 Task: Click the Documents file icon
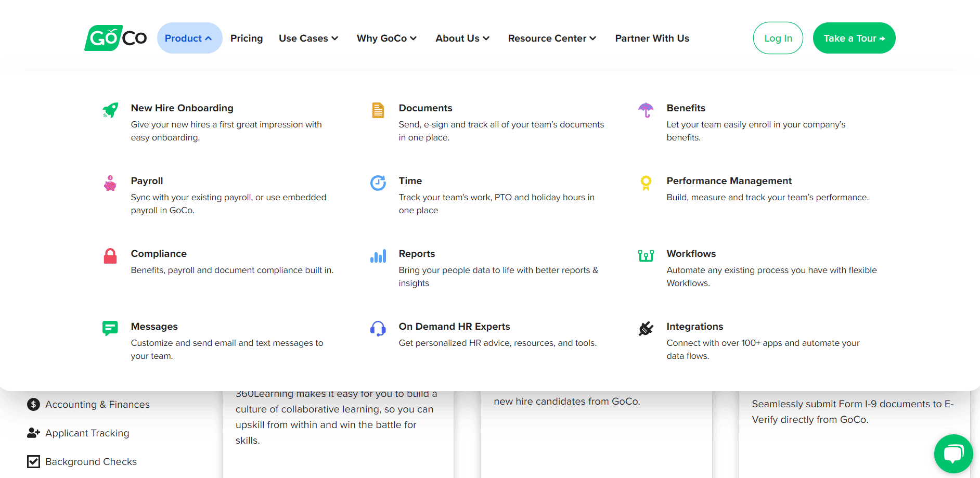point(378,110)
